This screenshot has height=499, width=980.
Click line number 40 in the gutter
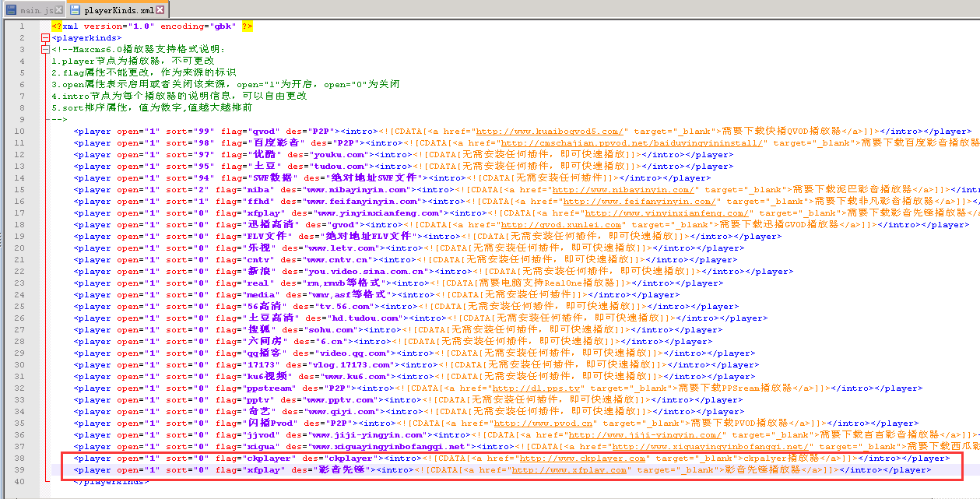tap(20, 482)
